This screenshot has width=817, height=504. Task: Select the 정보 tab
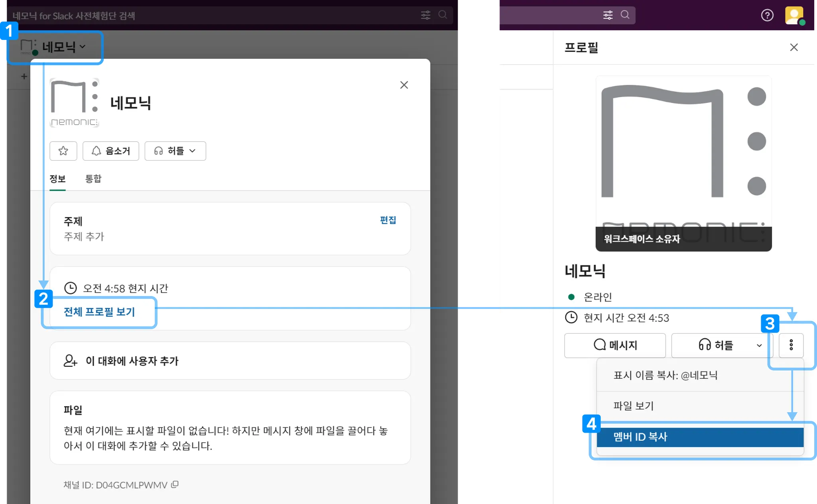coord(57,179)
